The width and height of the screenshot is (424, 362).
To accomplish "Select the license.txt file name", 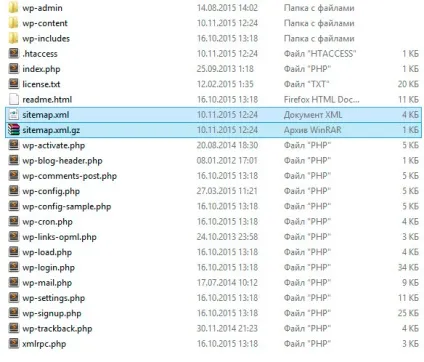I will [41, 84].
